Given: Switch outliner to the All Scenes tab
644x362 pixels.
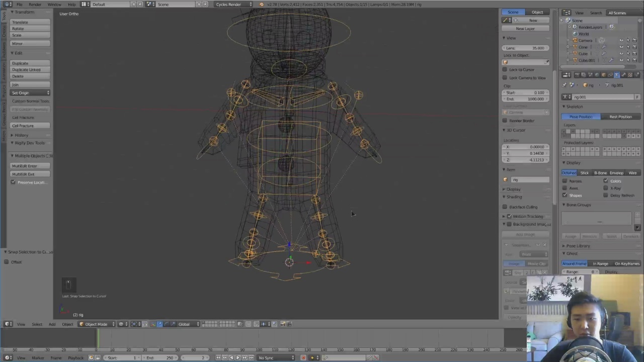Looking at the screenshot, I should coord(617,13).
